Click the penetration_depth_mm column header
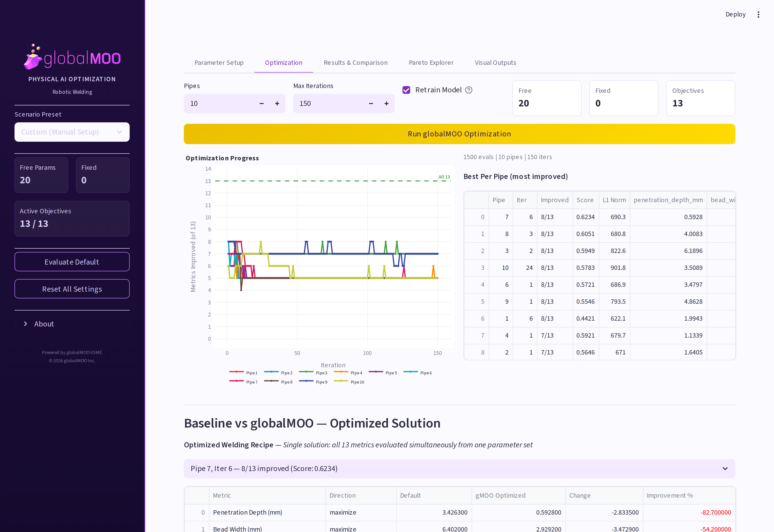This screenshot has height=532, width=774. click(x=668, y=200)
